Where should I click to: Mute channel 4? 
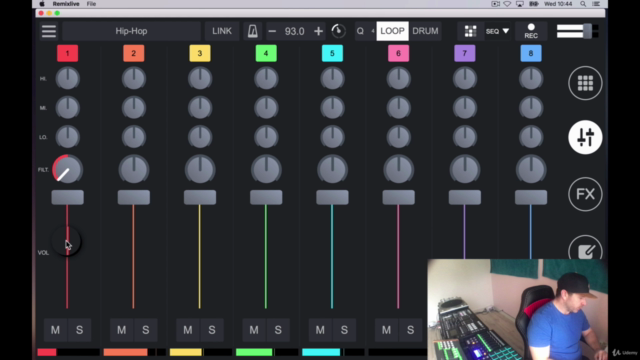(x=253, y=330)
